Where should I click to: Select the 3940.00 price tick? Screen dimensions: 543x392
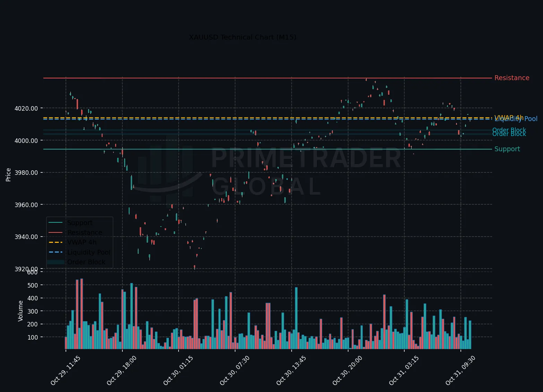[x=26, y=237]
